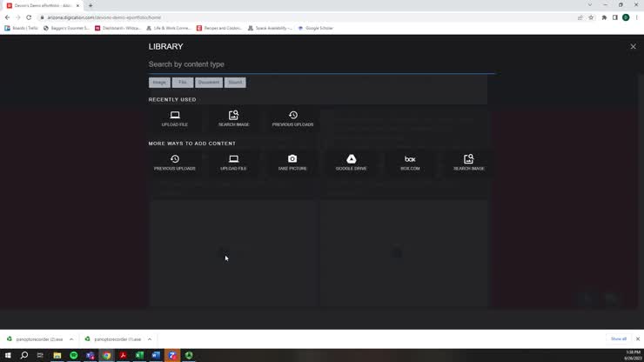The image size is (644, 362).
Task: Open Search Image under Recently Used
Action: pos(233,118)
